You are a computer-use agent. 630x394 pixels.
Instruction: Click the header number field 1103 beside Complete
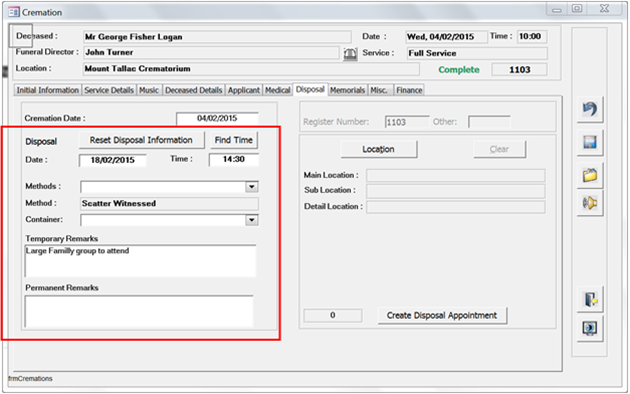coord(520,69)
